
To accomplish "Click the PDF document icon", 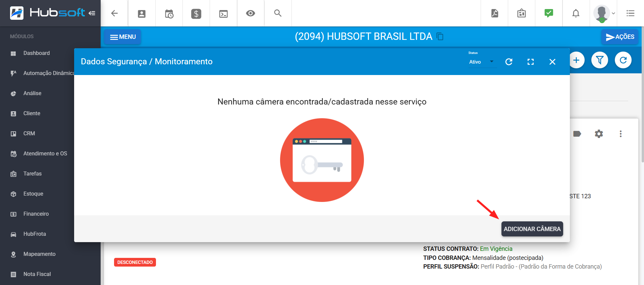I will (495, 13).
